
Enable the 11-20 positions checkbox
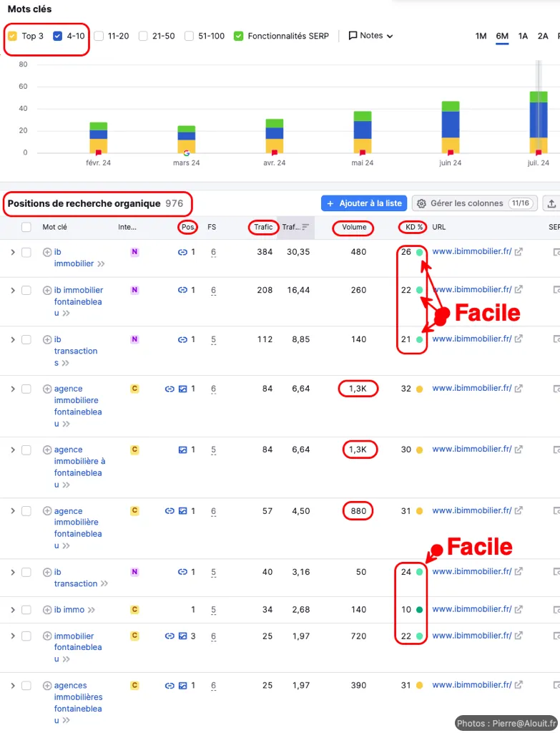(x=99, y=36)
